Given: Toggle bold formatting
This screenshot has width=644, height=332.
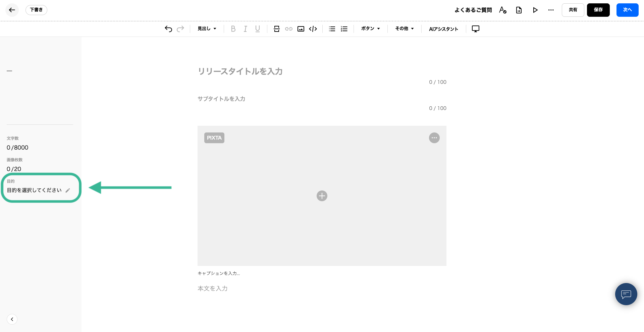Looking at the screenshot, I should click(233, 29).
